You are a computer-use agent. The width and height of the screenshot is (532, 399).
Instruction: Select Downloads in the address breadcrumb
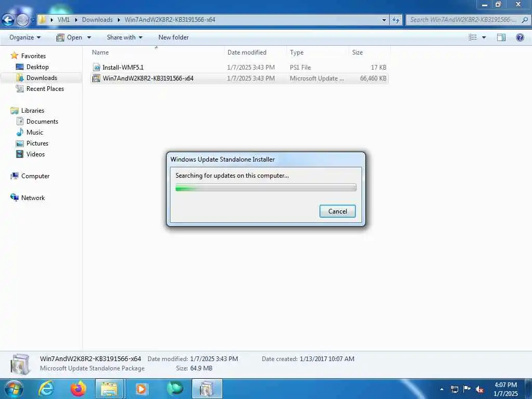(x=97, y=20)
